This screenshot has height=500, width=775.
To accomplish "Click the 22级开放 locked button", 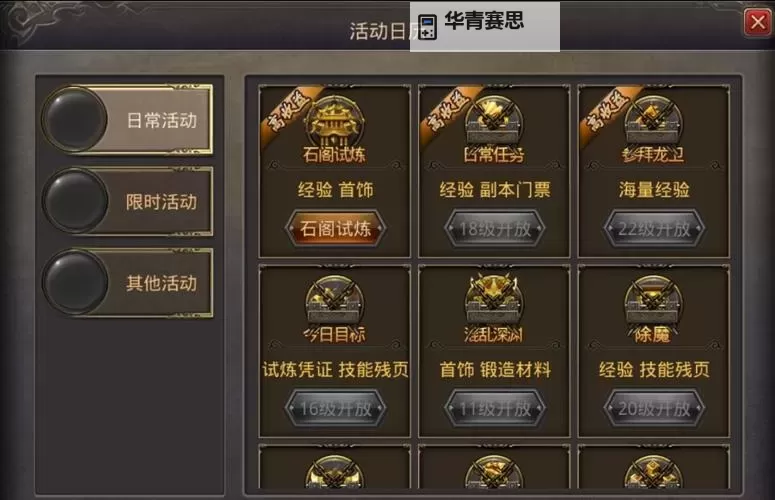I will [654, 228].
